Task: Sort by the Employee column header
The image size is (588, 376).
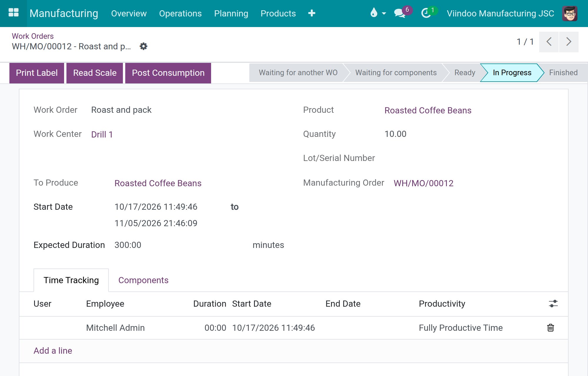Action: 105,304
